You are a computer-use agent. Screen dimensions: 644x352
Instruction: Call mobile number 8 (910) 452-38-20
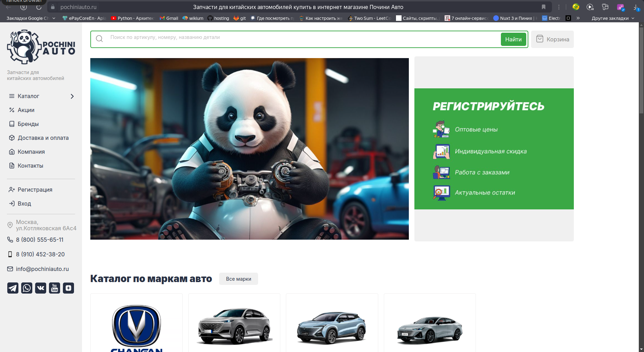pyautogui.click(x=40, y=254)
